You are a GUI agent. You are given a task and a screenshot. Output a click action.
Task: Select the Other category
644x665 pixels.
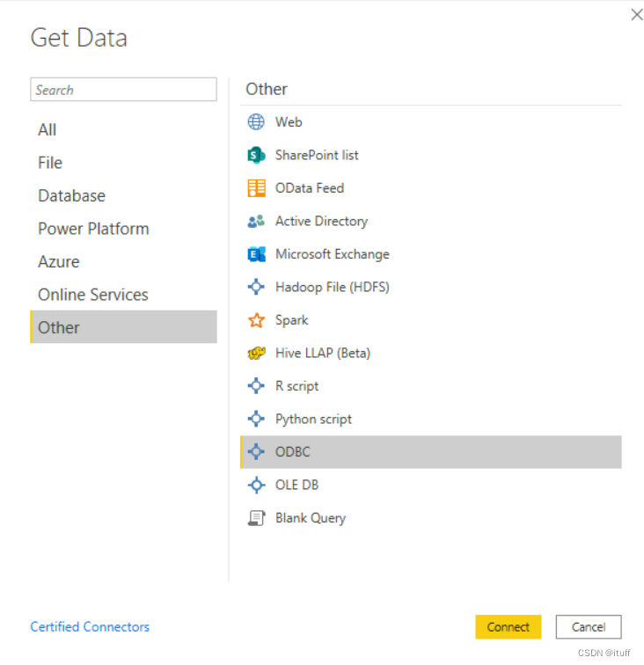(x=123, y=327)
